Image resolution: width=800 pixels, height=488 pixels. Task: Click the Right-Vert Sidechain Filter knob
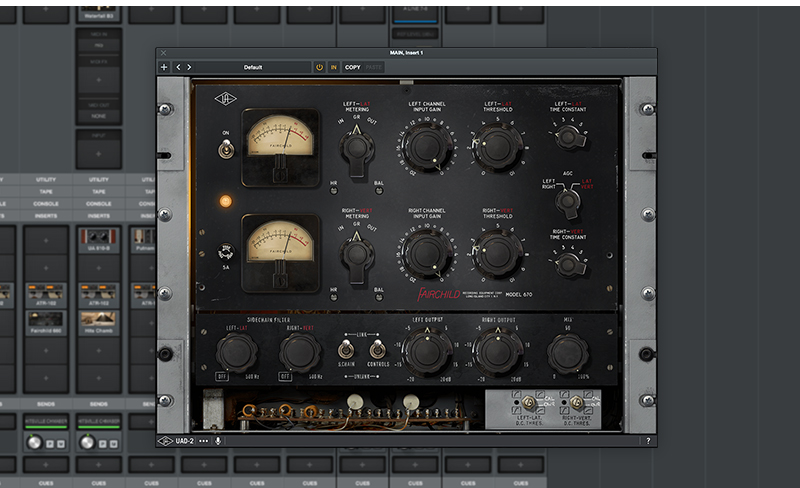click(x=300, y=352)
